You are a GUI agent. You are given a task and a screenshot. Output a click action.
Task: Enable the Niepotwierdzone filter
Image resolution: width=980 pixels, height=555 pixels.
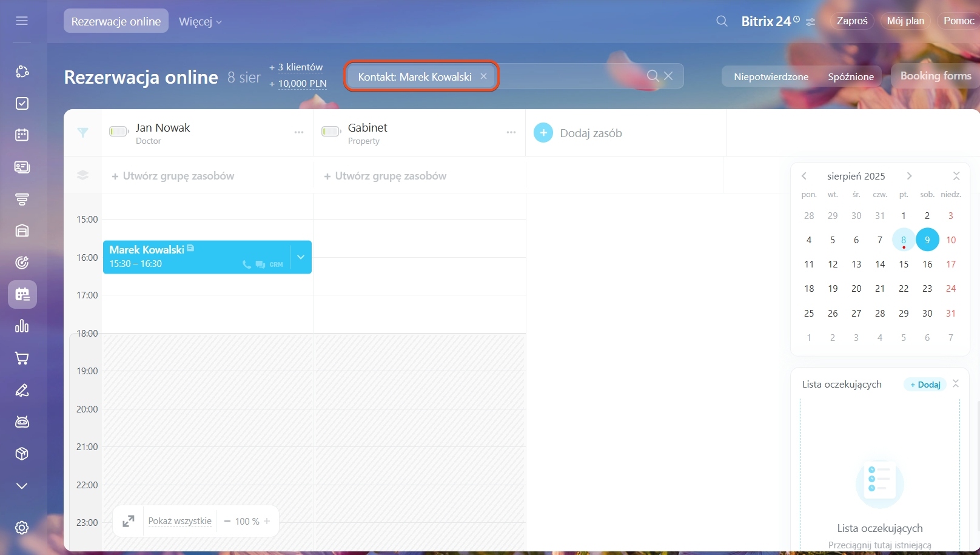pyautogui.click(x=771, y=76)
